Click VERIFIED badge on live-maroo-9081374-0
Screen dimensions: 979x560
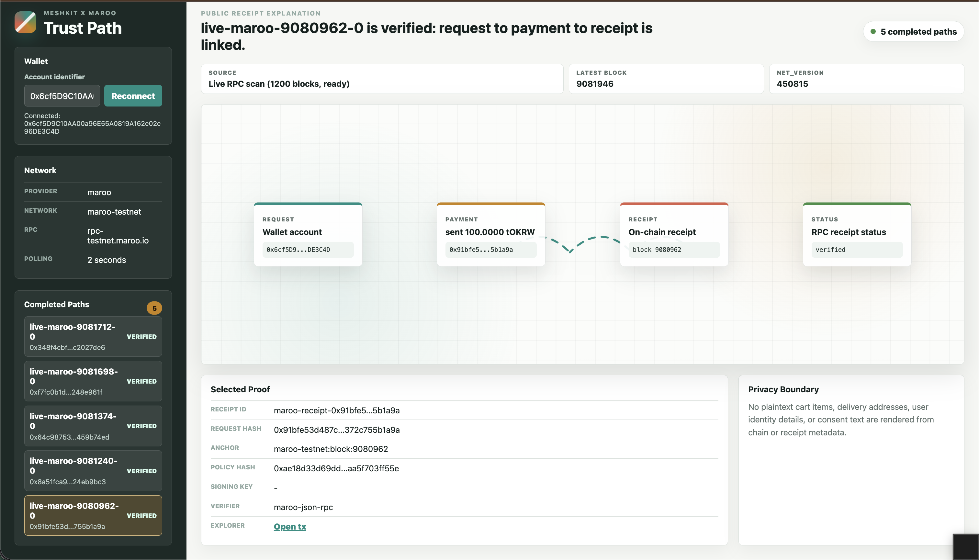coord(141,426)
